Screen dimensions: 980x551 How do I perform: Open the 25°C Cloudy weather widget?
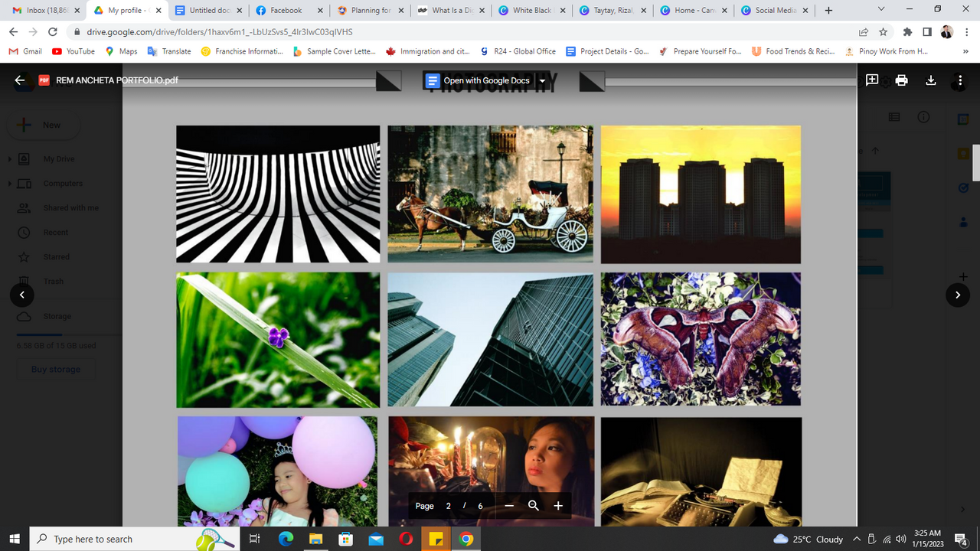tap(808, 539)
